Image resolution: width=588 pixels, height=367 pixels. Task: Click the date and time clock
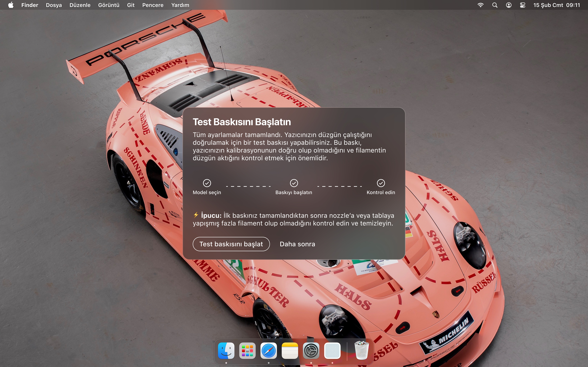[x=556, y=5]
